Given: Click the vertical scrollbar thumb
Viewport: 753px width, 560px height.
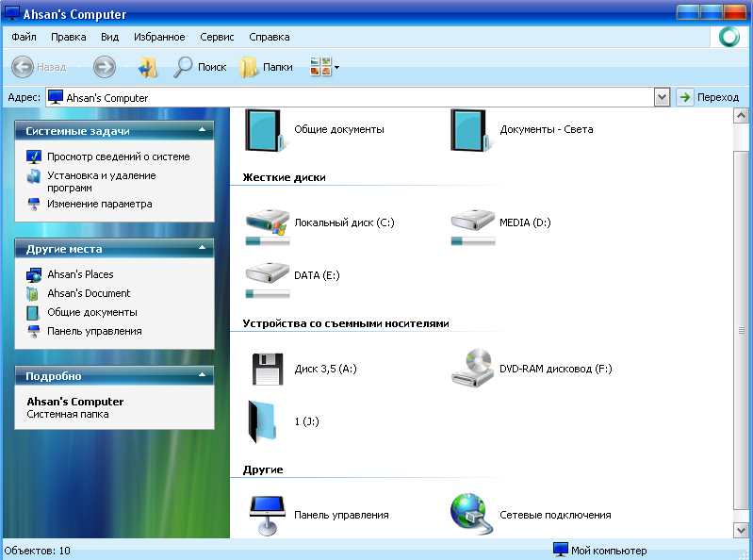Looking at the screenshot, I should pyautogui.click(x=741, y=330).
